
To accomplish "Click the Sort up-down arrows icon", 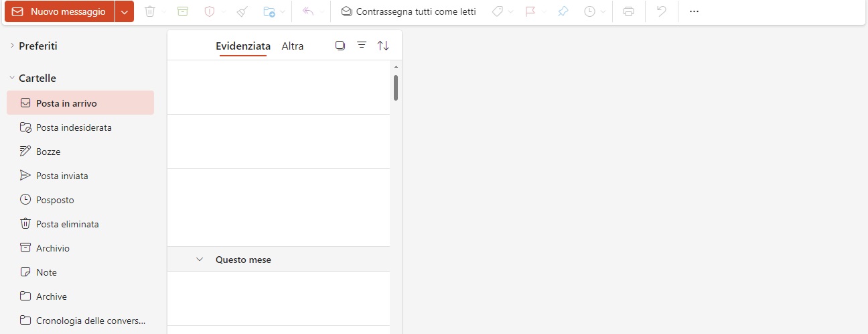I will [x=383, y=46].
